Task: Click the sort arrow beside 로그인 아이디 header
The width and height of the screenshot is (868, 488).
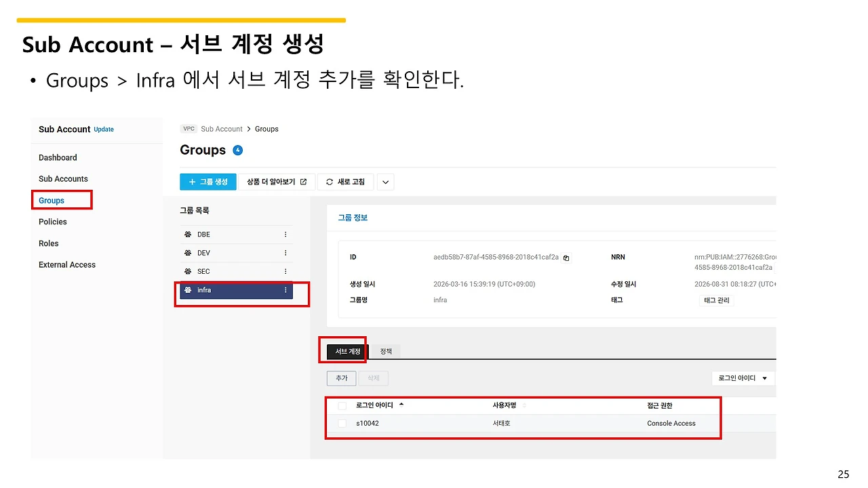Action: pyautogui.click(x=401, y=405)
